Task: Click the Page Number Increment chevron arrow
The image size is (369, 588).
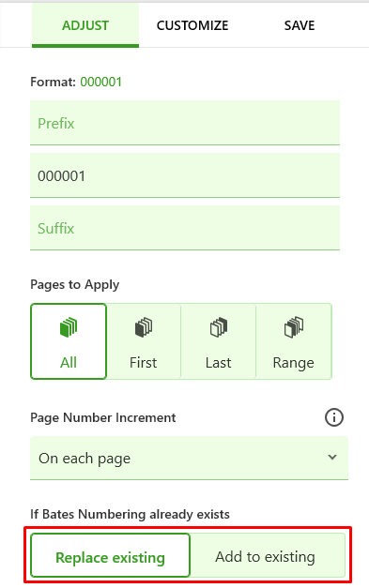Action: coord(332,457)
